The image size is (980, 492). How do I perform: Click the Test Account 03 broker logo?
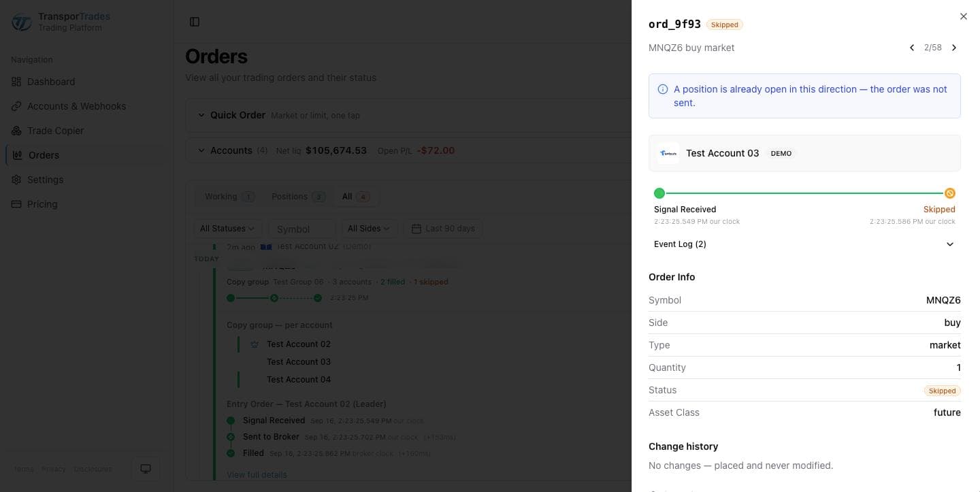668,153
